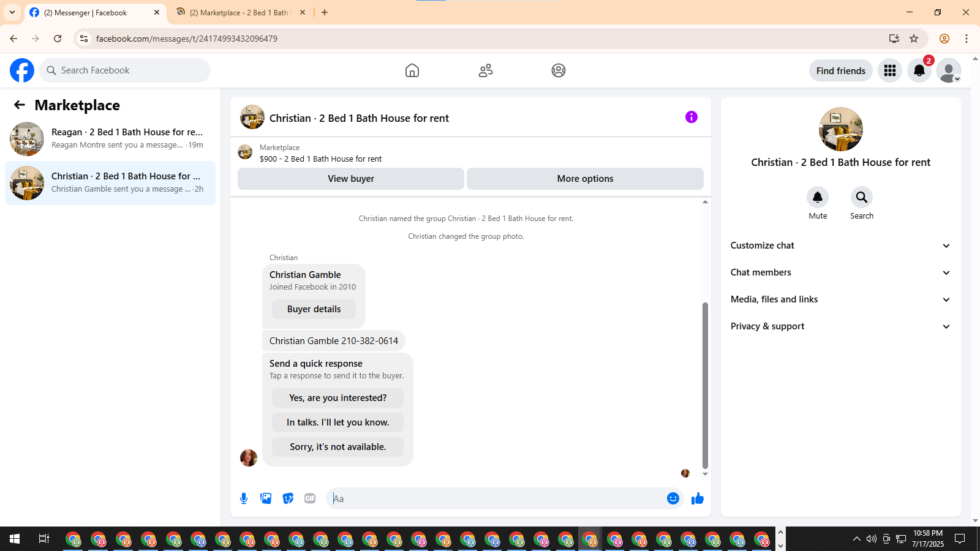Screen dimensions: 980x551
Task: Open the Groups icon in top navigation
Action: pos(559,70)
